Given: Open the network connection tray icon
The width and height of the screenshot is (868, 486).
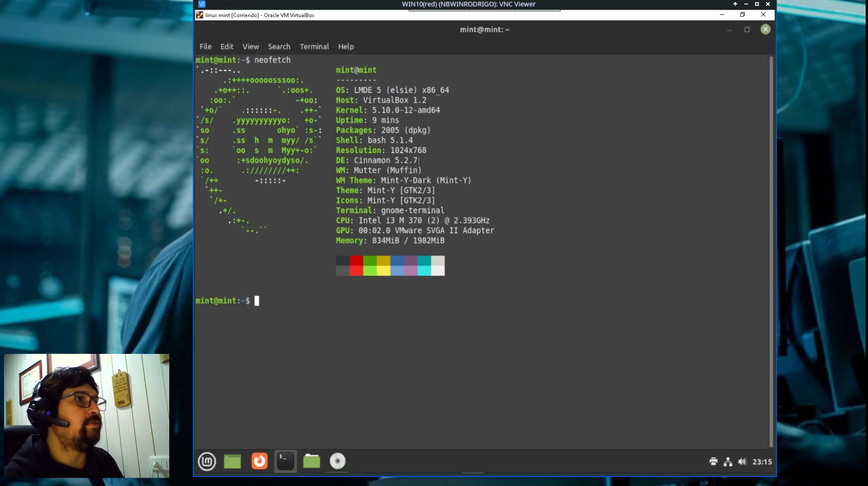Looking at the screenshot, I should tap(728, 461).
